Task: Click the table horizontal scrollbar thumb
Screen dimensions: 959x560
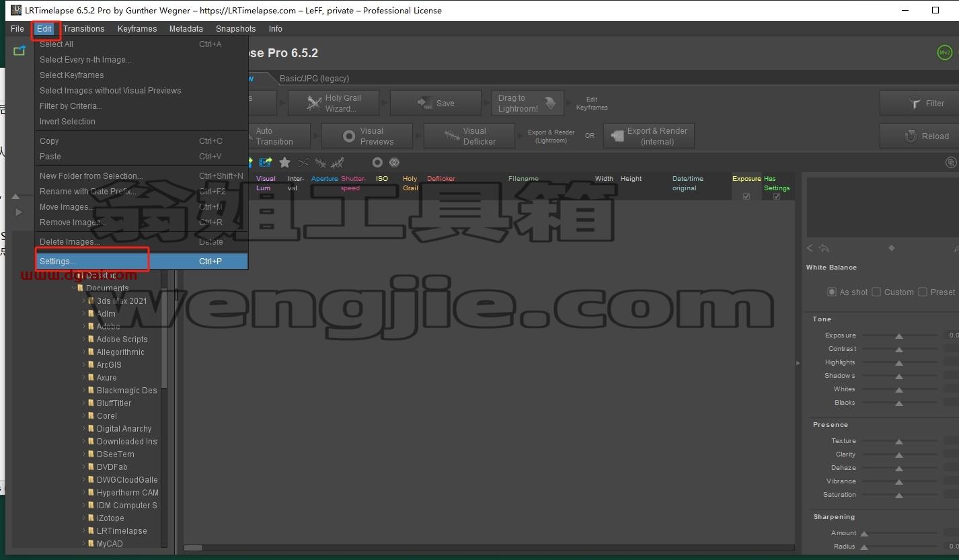Action: (194, 548)
